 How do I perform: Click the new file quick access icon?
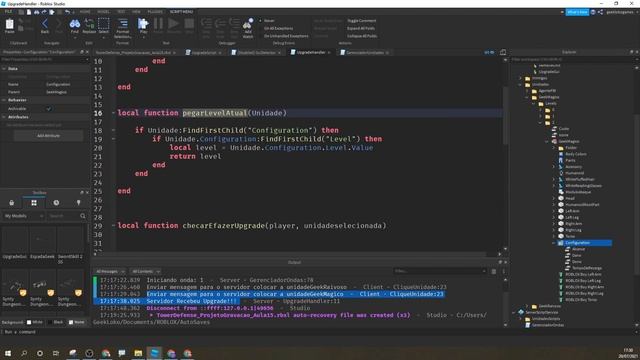pyautogui.click(x=29, y=12)
